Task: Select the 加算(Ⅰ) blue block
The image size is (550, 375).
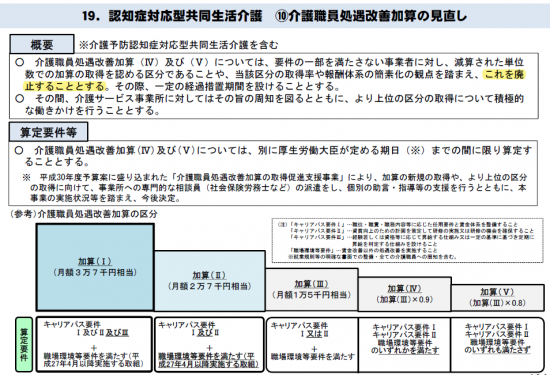Action: click(95, 267)
